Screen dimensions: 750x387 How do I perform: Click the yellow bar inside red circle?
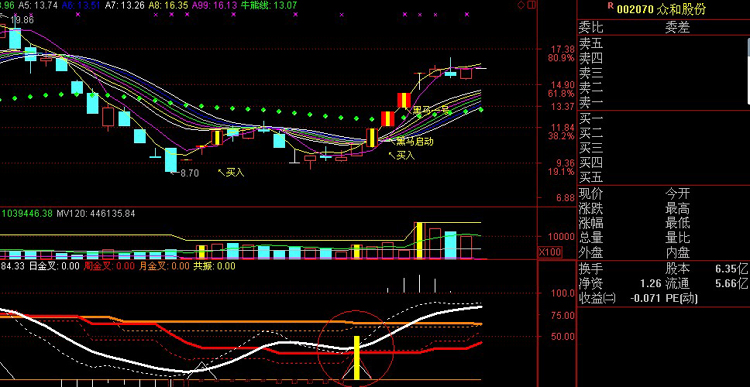coord(357,358)
